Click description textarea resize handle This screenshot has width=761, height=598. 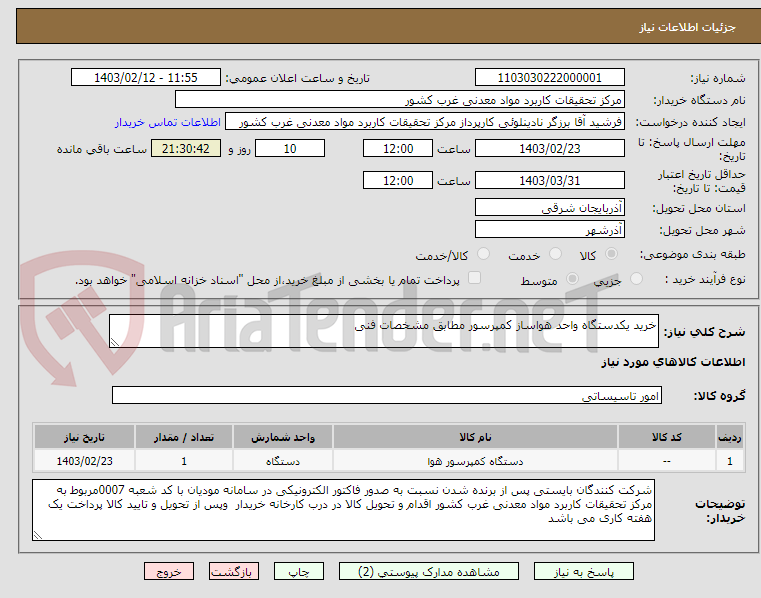tap(115, 343)
